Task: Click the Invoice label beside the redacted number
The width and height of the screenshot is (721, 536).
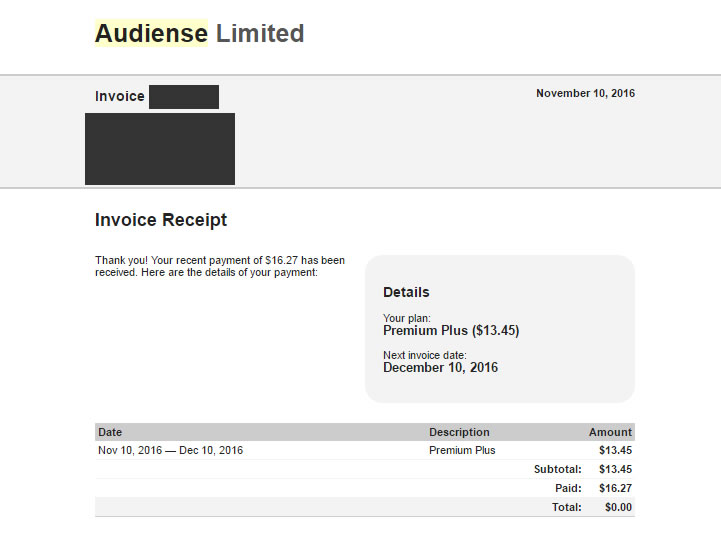Action: pos(120,97)
